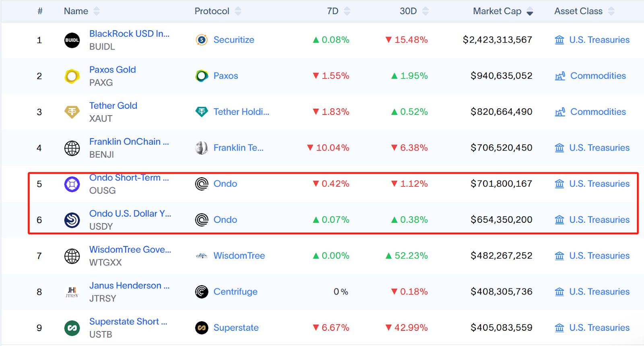
Task: Click the Centrifuge protocol logo icon
Action: pos(202,292)
